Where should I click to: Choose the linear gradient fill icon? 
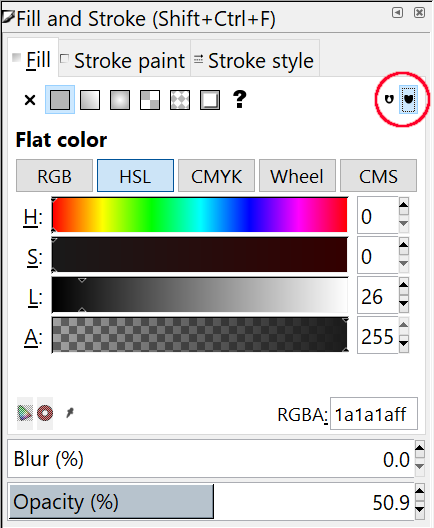click(x=90, y=100)
